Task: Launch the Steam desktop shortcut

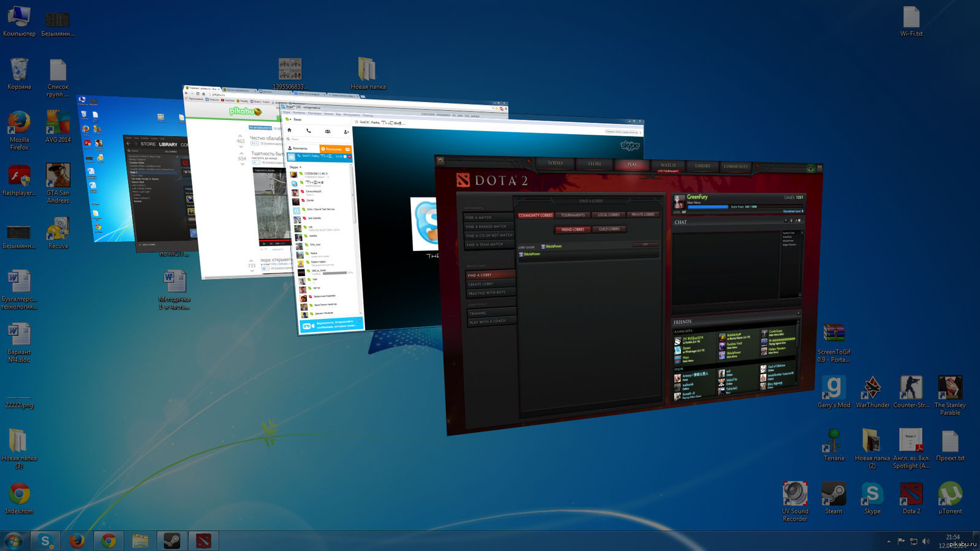Action: (x=834, y=498)
